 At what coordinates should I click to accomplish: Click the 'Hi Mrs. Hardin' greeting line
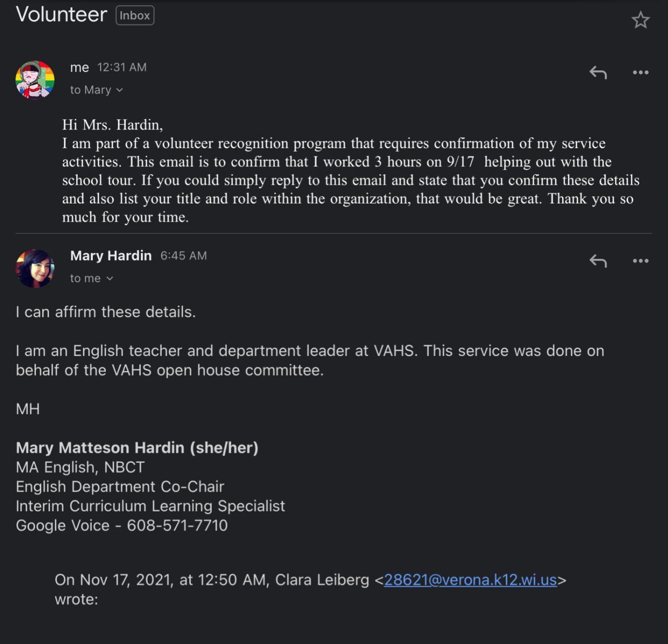[x=112, y=125]
